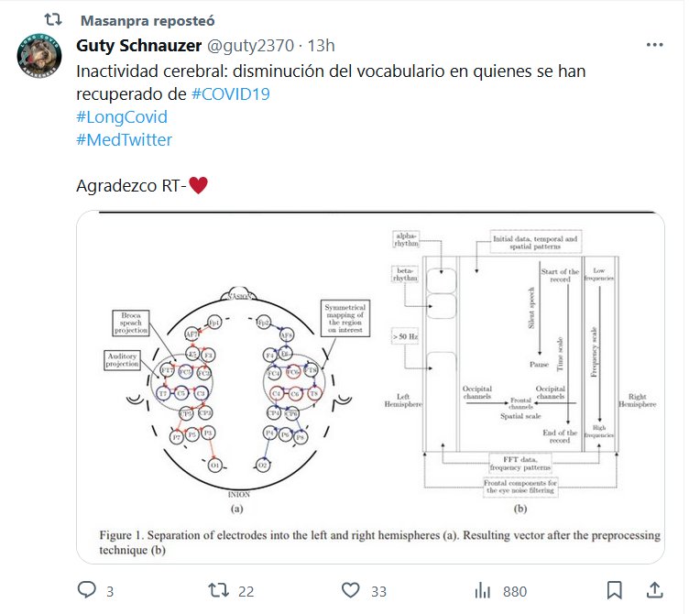Click the small repost icon beside Masanpra
This screenshot has width=700, height=614.
(54, 19)
